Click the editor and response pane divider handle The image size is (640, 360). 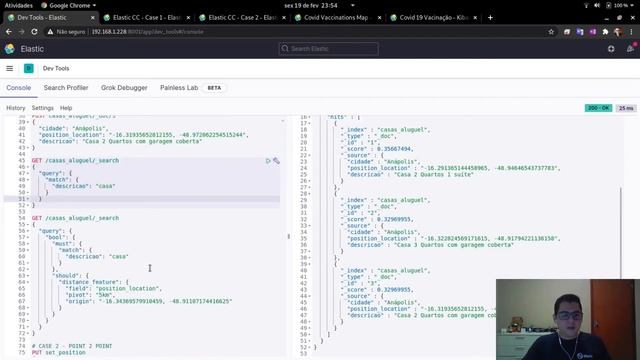tap(289, 236)
